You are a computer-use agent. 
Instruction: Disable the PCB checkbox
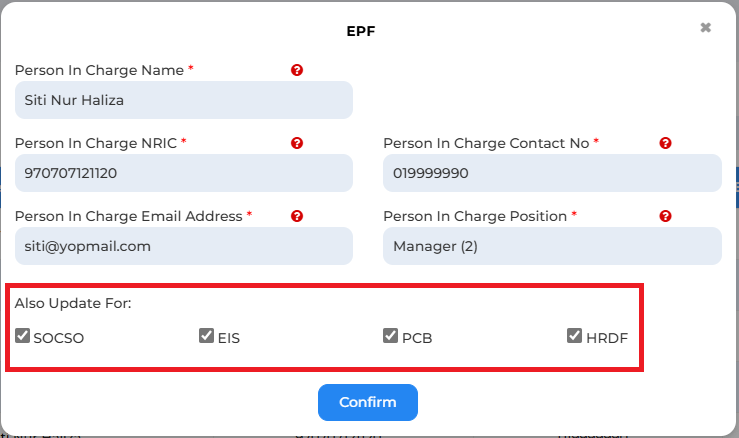click(x=390, y=336)
